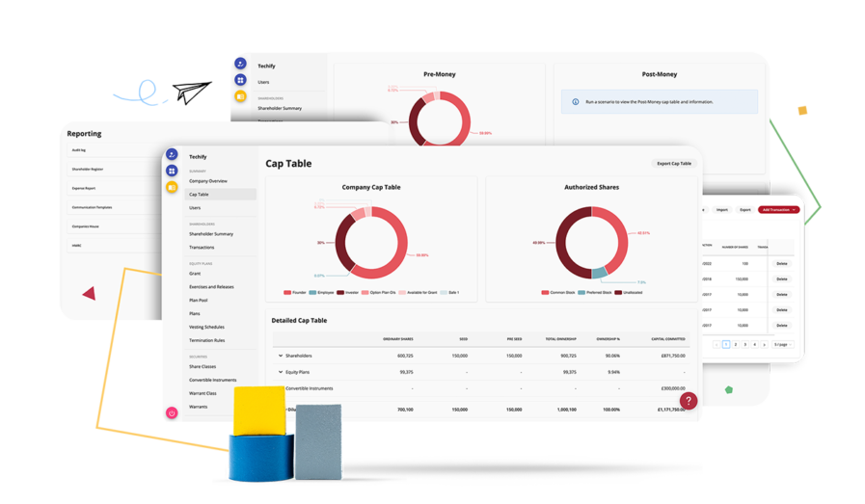Click the blue grid dashboard icon in Cap Table window
The image size is (865, 504).
(x=172, y=171)
